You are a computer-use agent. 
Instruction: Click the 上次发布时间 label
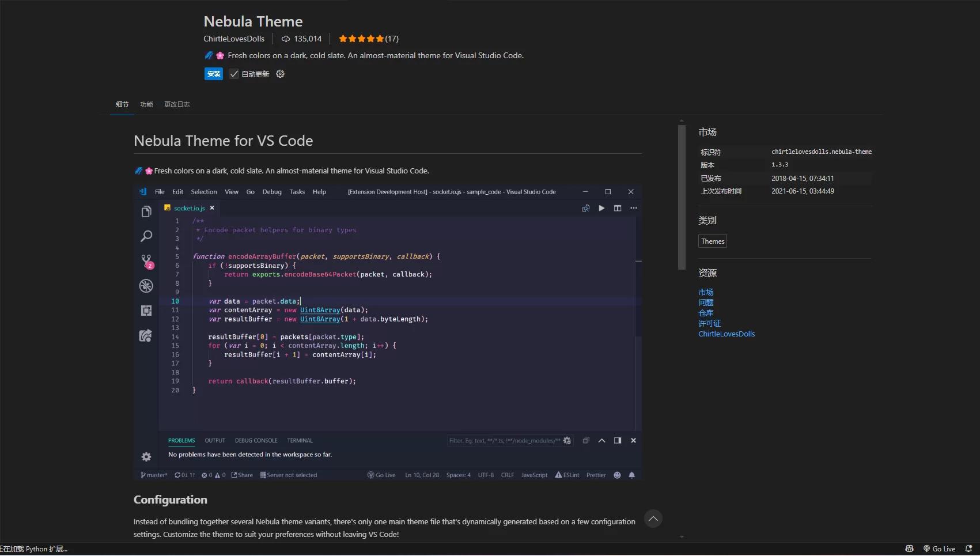tap(721, 191)
